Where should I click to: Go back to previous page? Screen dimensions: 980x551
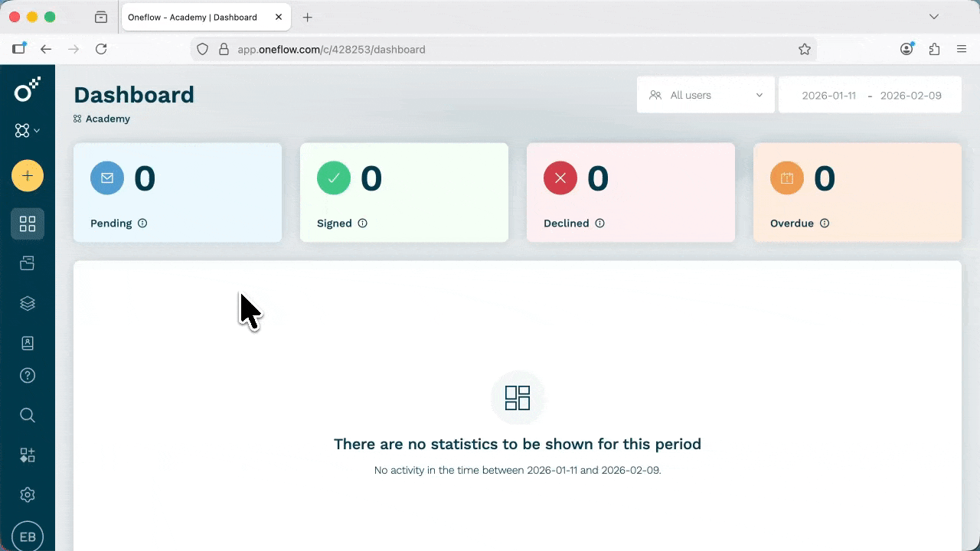tap(46, 49)
